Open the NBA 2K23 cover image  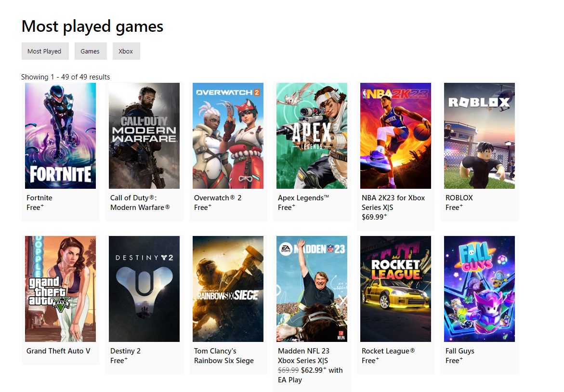click(395, 136)
